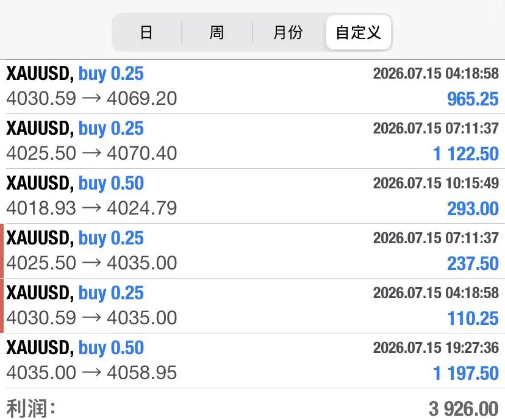
Task: Click the 利润 profit total label
Action: coord(31,408)
